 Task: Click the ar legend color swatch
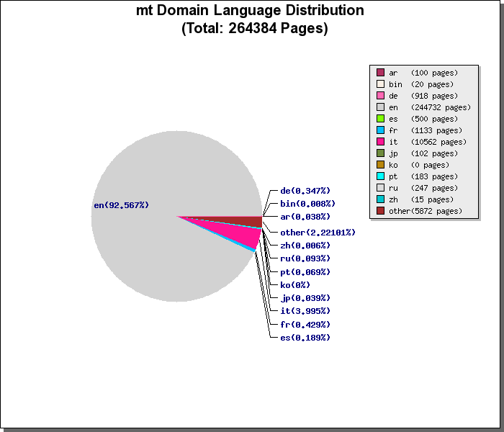380,73
